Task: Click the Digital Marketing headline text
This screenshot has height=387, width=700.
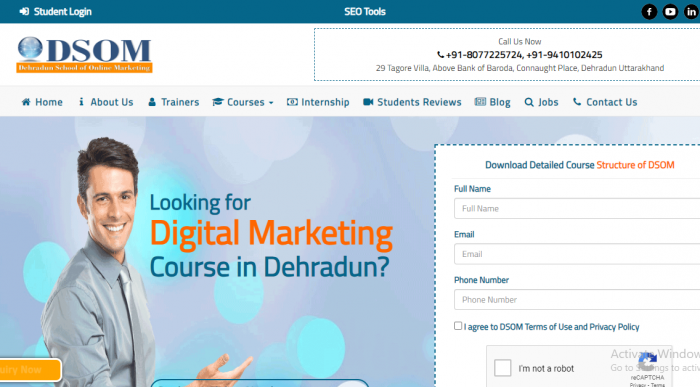Action: pyautogui.click(x=271, y=234)
